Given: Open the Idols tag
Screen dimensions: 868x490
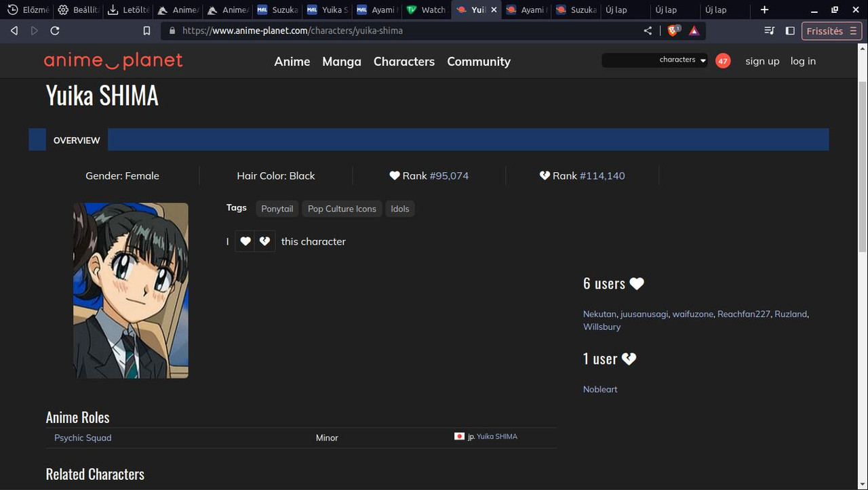Looking at the screenshot, I should (x=400, y=209).
